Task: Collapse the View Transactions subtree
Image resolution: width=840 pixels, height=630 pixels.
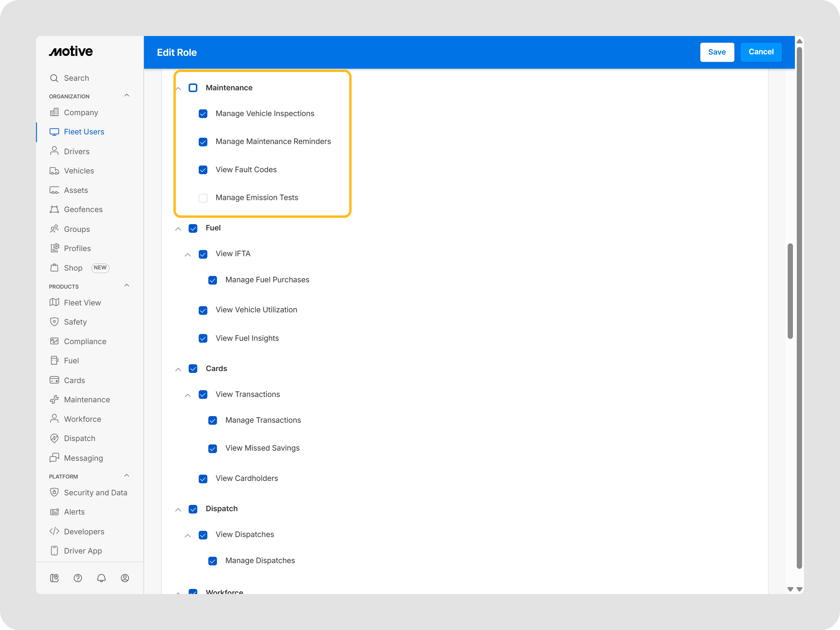Action: tap(187, 395)
